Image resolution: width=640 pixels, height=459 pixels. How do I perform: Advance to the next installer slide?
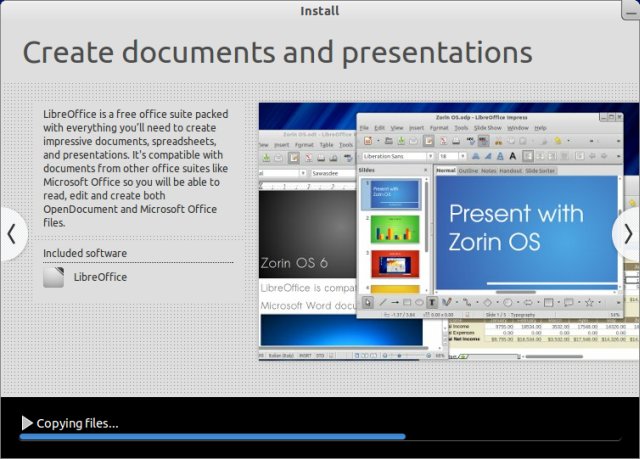pos(627,234)
